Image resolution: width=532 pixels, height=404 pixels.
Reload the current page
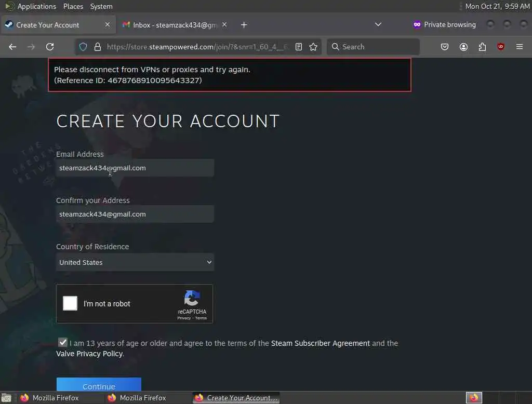[x=50, y=47]
